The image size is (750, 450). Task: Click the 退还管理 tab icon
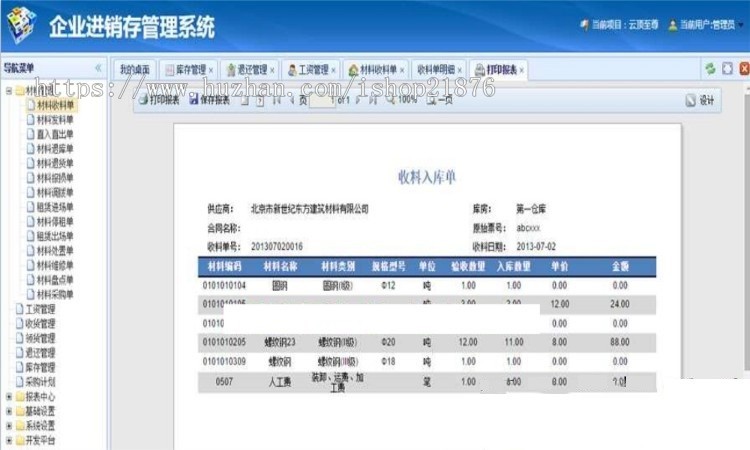click(231, 70)
